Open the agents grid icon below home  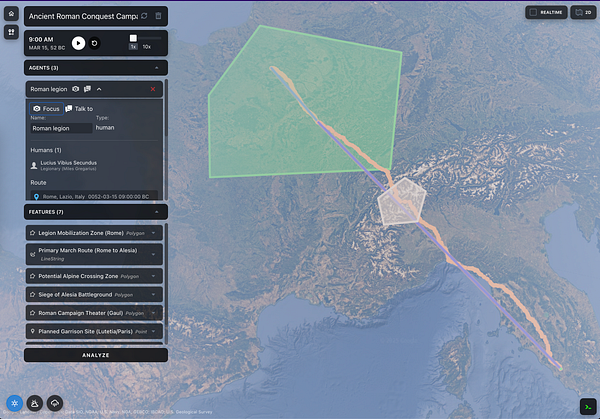tap(11, 32)
